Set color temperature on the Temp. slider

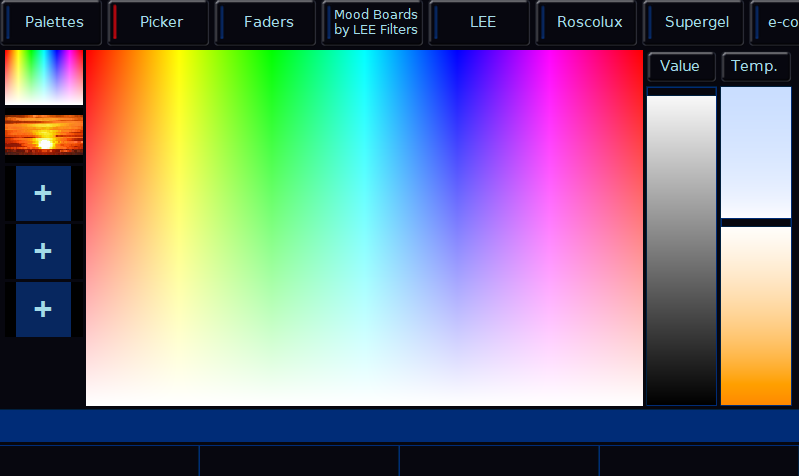tap(756, 246)
